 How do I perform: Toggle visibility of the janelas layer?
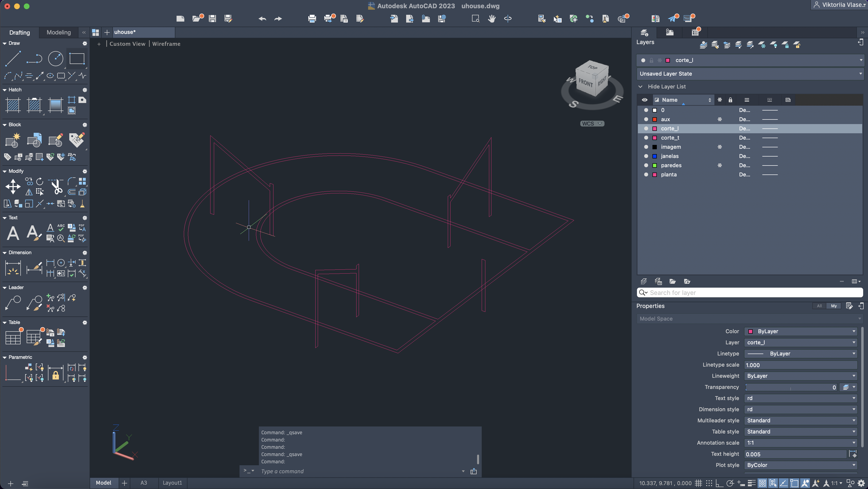tap(646, 156)
